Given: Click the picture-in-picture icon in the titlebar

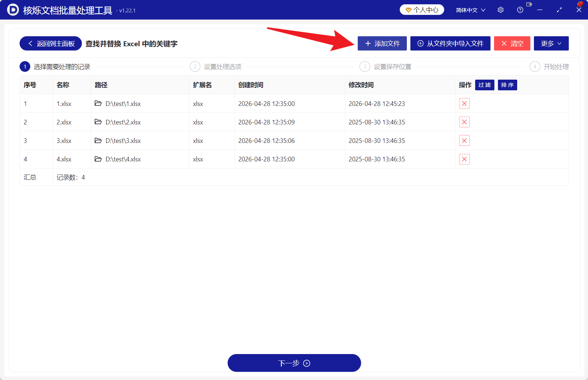Looking at the screenshot, I should click(x=529, y=5).
